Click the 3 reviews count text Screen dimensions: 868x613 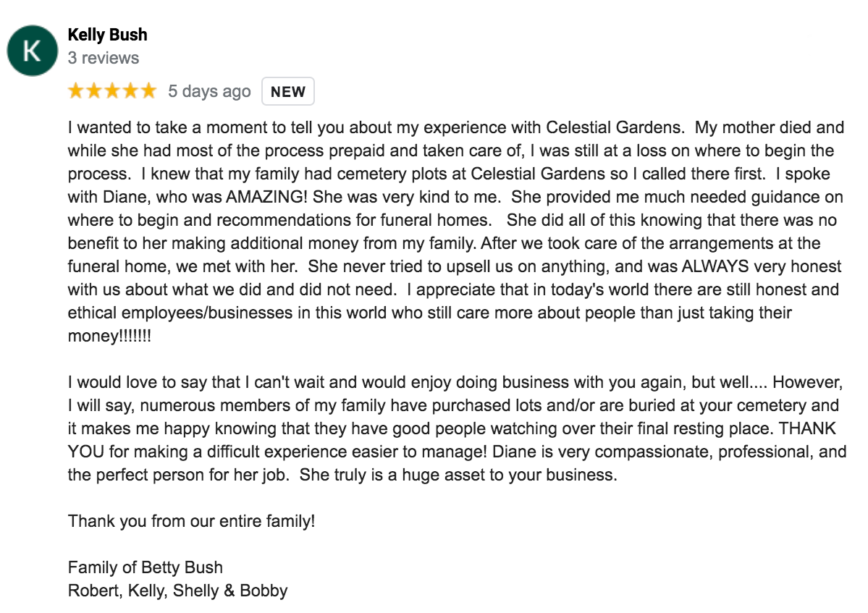[x=103, y=58]
